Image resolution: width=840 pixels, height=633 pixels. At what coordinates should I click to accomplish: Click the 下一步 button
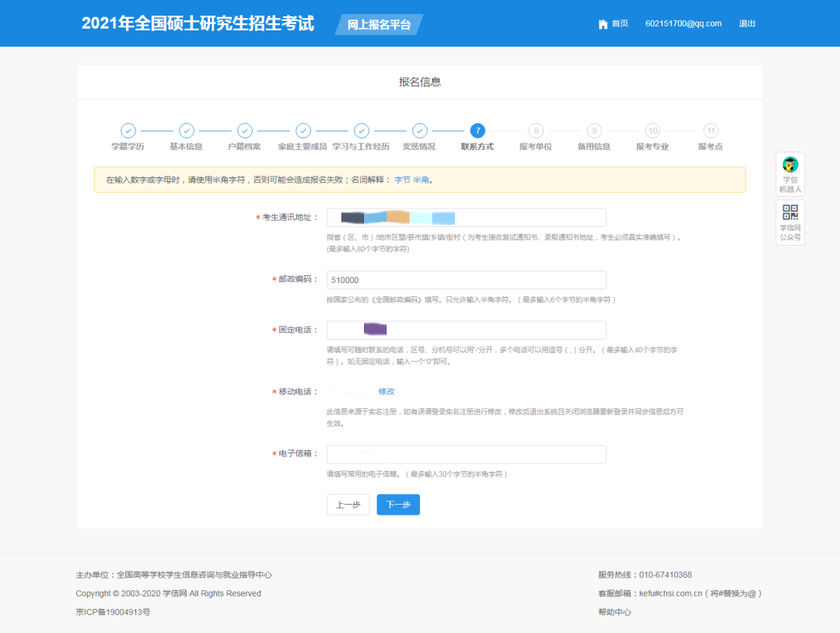pyautogui.click(x=397, y=504)
